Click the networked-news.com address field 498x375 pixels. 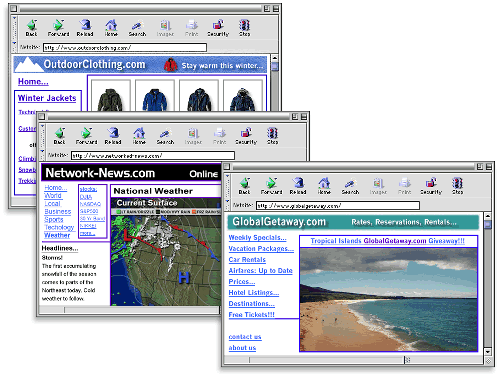click(153, 156)
